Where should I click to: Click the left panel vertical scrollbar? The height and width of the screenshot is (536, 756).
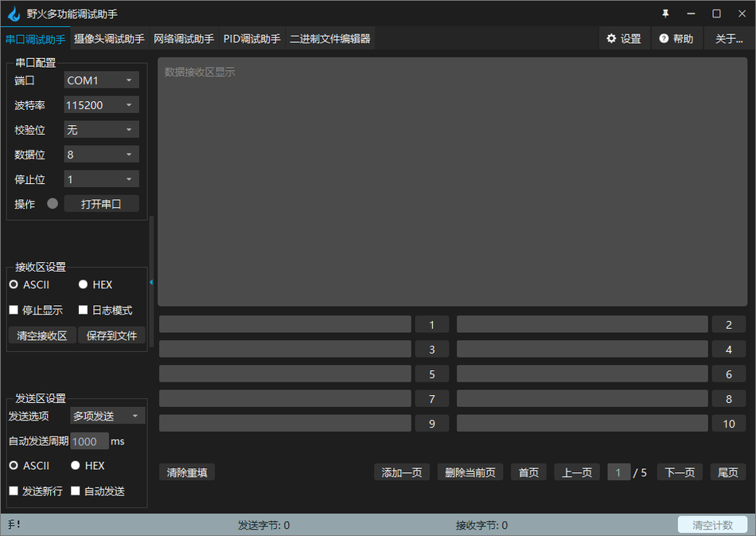[x=152, y=281]
